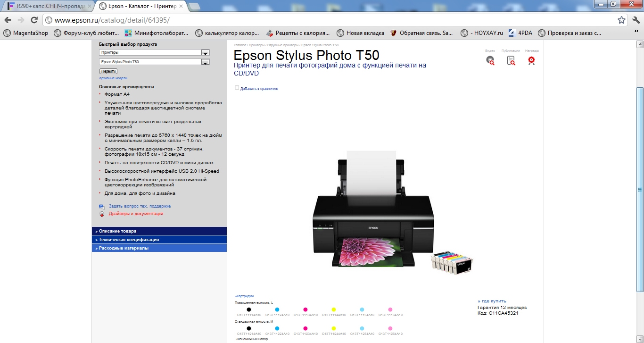Bookmark this page with the star icon
The height and width of the screenshot is (343, 644).
[x=622, y=20]
